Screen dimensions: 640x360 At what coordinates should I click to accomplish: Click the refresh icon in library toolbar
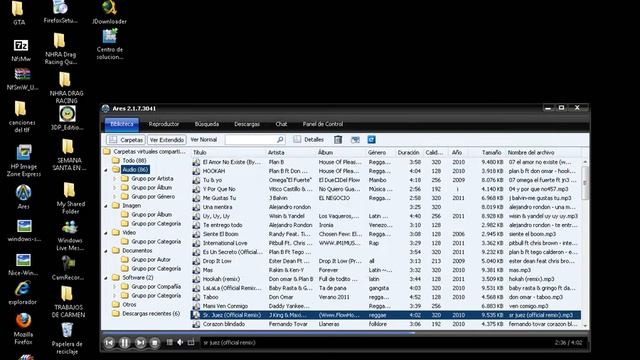371,140
